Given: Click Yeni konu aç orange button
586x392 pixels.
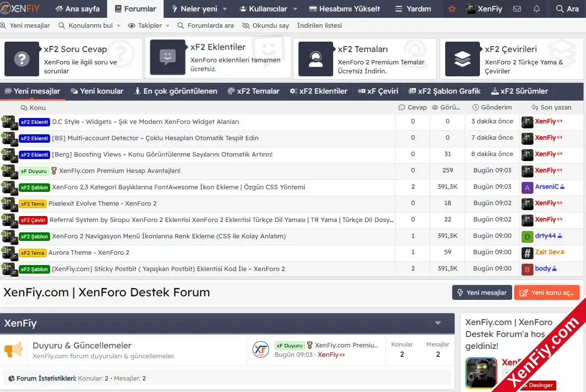Looking at the screenshot, I should [x=547, y=292].
